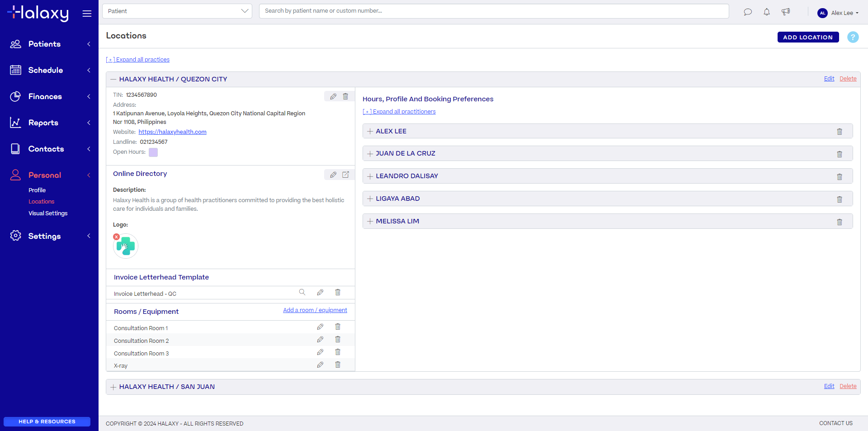Click Edit for Quezon City practice
Screen dimensions: 868x431
coord(829,79)
